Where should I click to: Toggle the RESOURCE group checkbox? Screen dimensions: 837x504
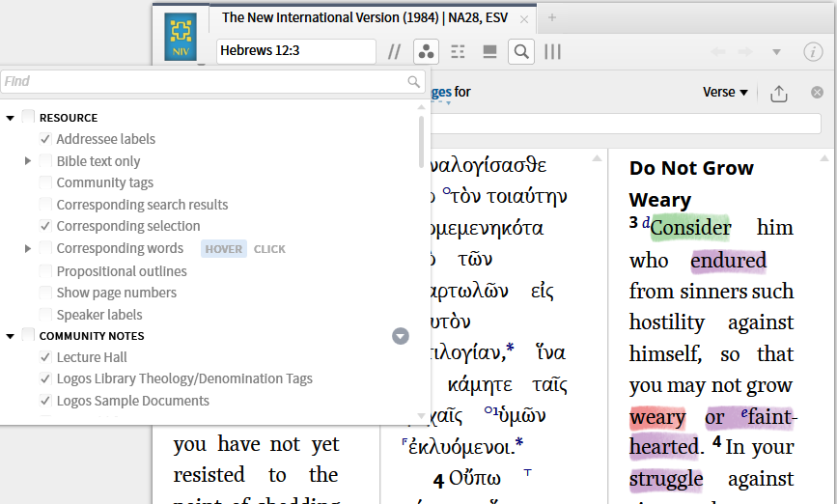tap(28, 117)
